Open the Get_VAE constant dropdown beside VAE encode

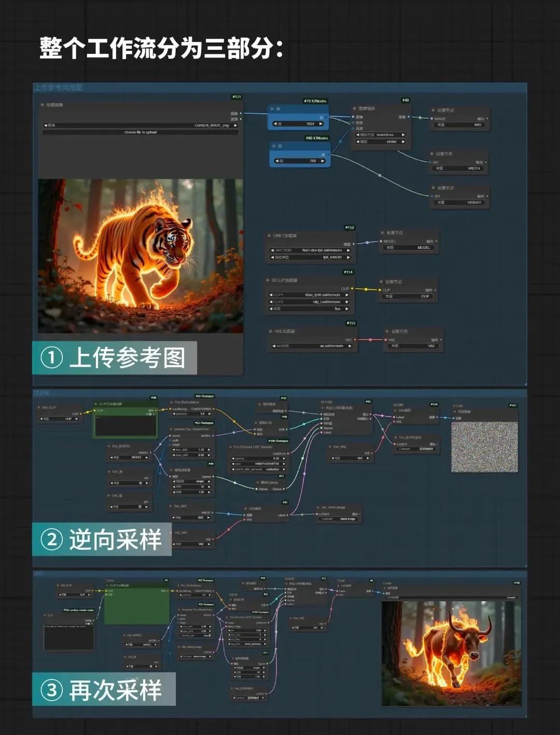tap(191, 544)
